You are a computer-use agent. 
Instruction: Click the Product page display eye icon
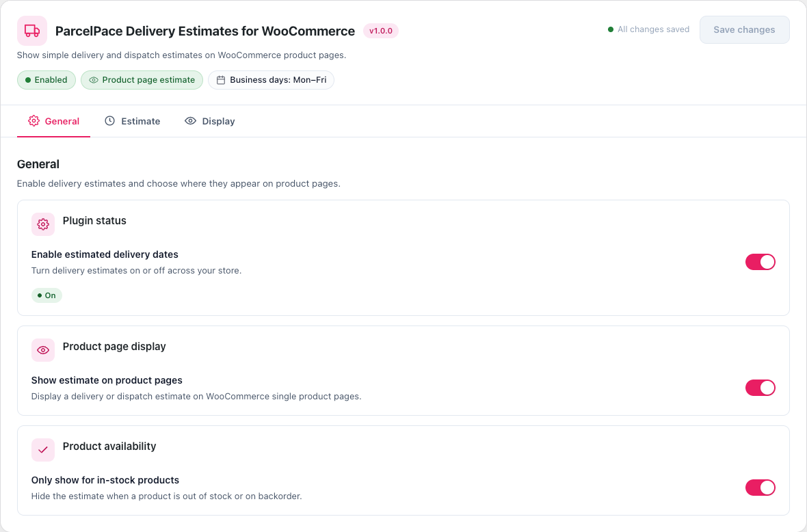42,350
